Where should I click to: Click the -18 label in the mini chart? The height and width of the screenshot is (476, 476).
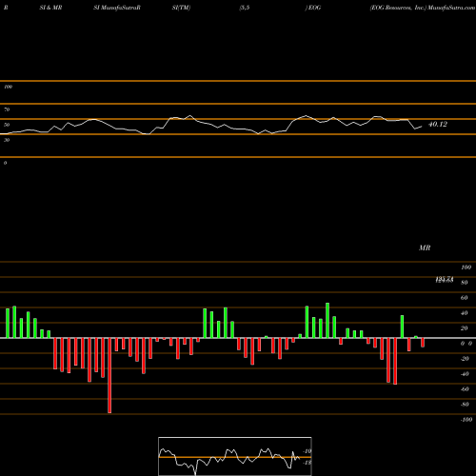click(x=307, y=463)
